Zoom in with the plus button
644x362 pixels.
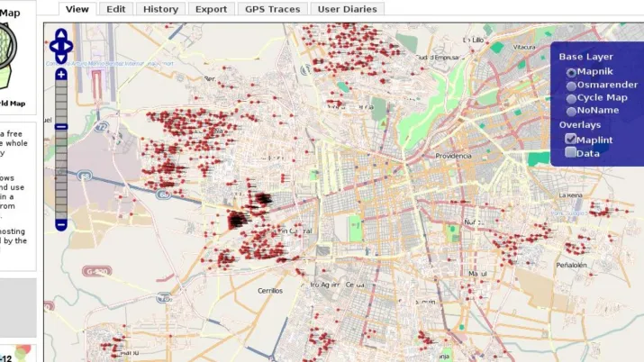[x=60, y=75]
